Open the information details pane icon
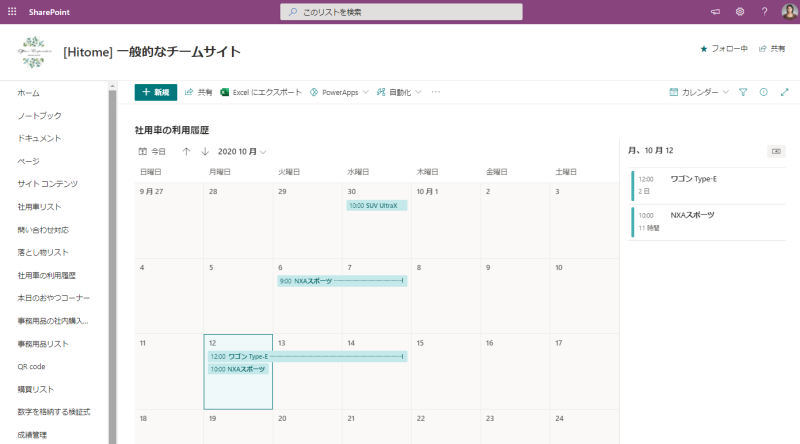The width and height of the screenshot is (800, 444). (763, 92)
